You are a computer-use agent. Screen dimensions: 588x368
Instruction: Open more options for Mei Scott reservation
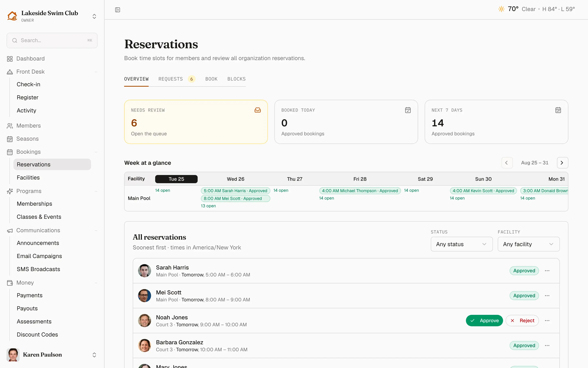pyautogui.click(x=547, y=296)
